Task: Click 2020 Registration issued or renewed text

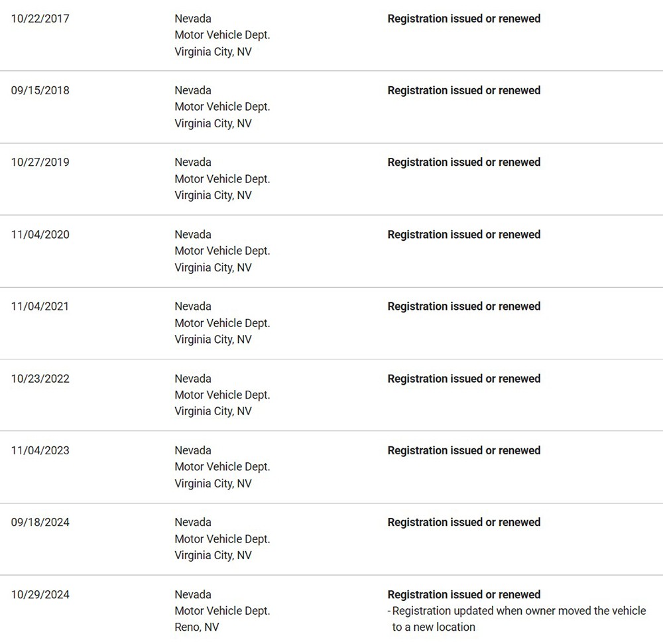Action: [x=463, y=234]
